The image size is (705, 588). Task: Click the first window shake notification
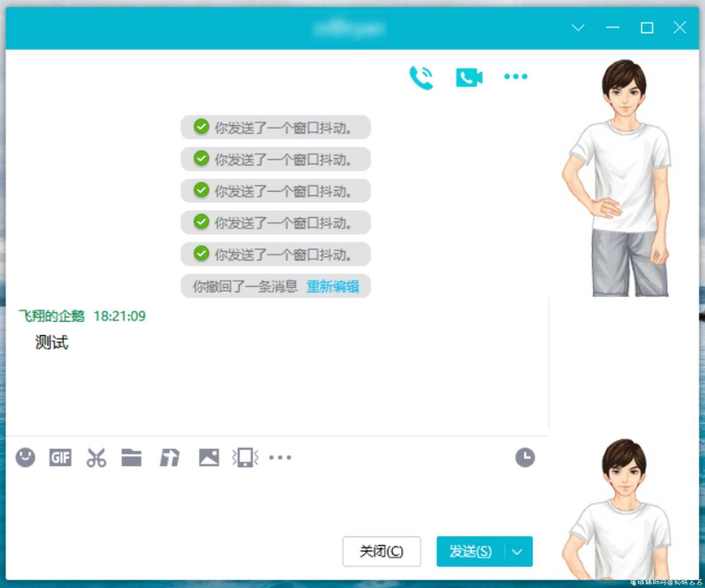pyautogui.click(x=276, y=127)
